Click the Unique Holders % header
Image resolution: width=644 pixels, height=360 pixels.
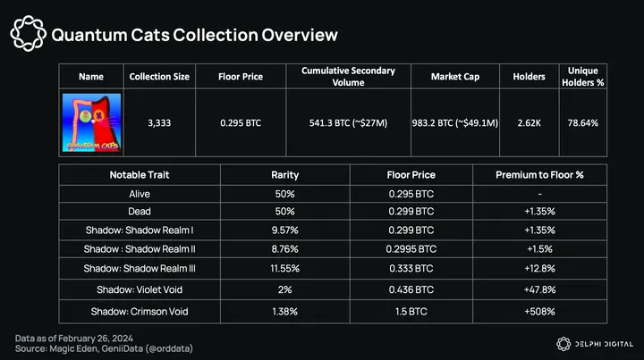click(x=582, y=77)
